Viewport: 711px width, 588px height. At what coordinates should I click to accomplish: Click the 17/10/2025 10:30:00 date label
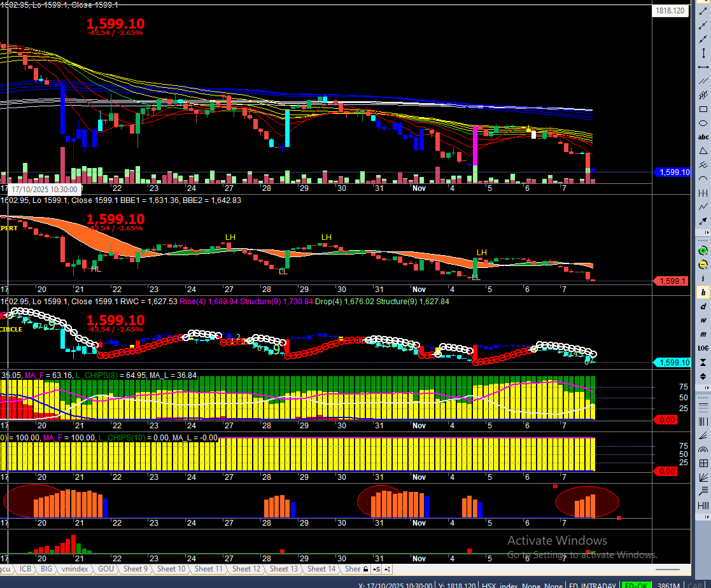(45, 189)
